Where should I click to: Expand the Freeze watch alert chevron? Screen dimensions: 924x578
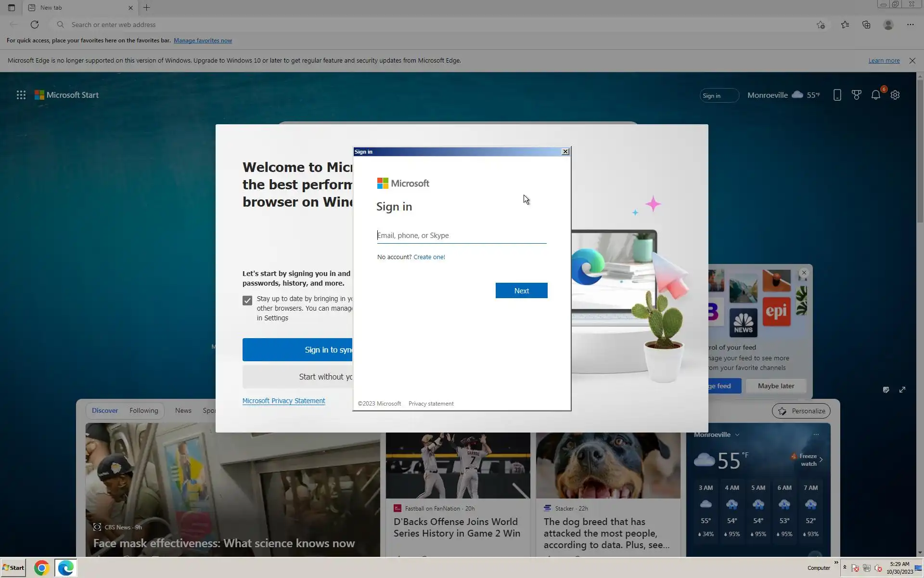[821, 460]
